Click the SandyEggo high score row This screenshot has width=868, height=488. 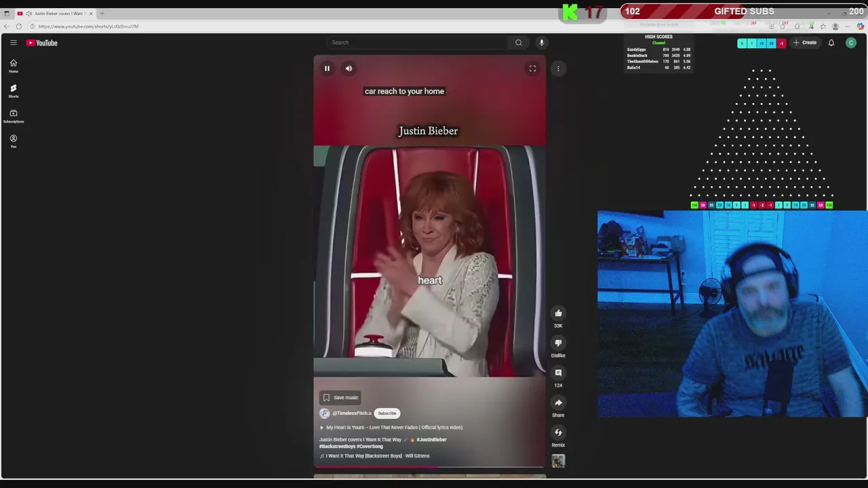[x=658, y=49]
